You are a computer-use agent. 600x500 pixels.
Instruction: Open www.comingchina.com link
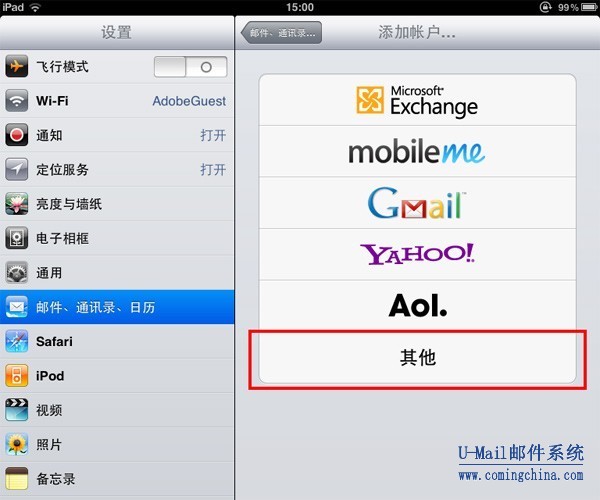[521, 476]
